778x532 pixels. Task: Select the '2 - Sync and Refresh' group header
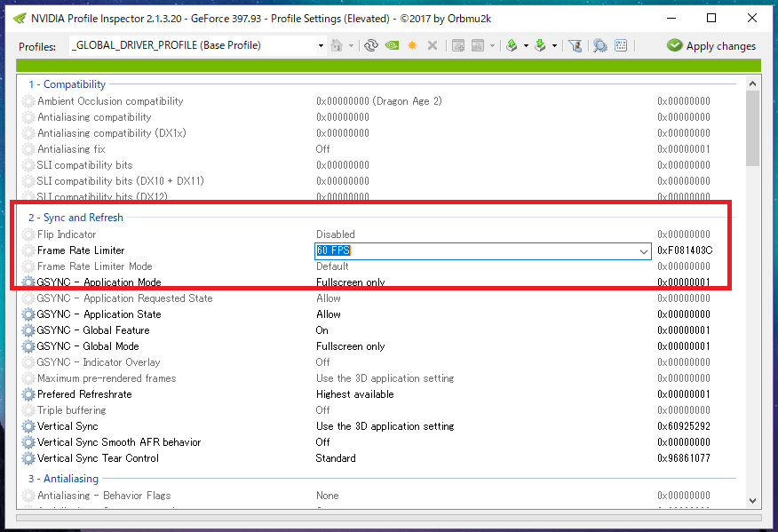pyautogui.click(x=75, y=218)
